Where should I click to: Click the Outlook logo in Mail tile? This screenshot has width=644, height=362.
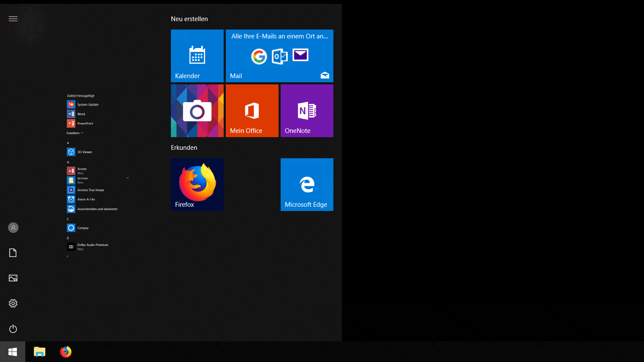click(x=279, y=56)
